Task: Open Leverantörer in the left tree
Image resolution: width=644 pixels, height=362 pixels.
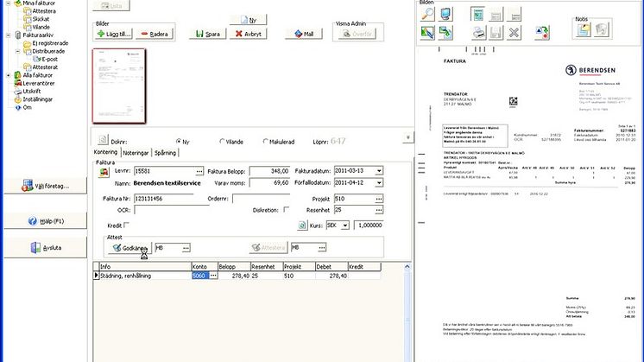Action: click(x=39, y=83)
